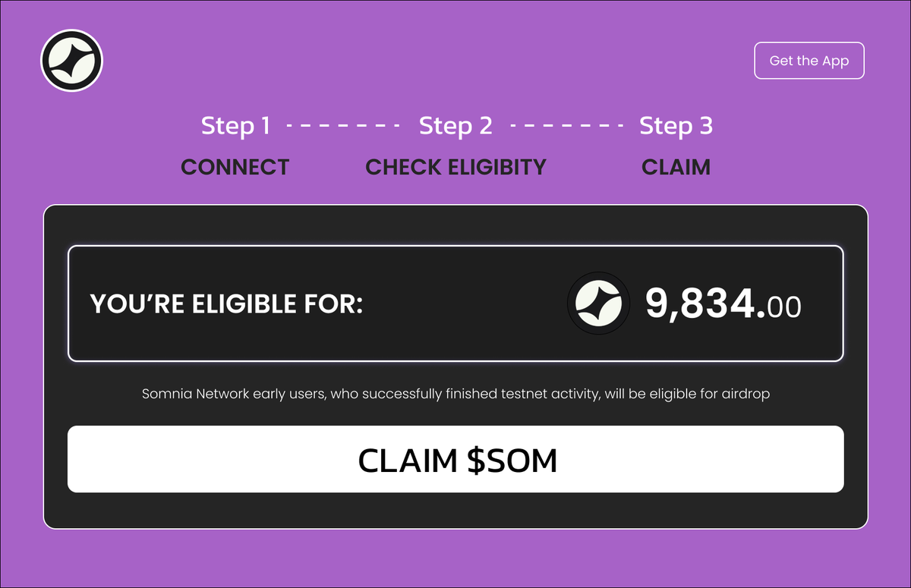Claim tokens with the CLAIM $SOM button
The width and height of the screenshot is (911, 588).
pos(455,459)
